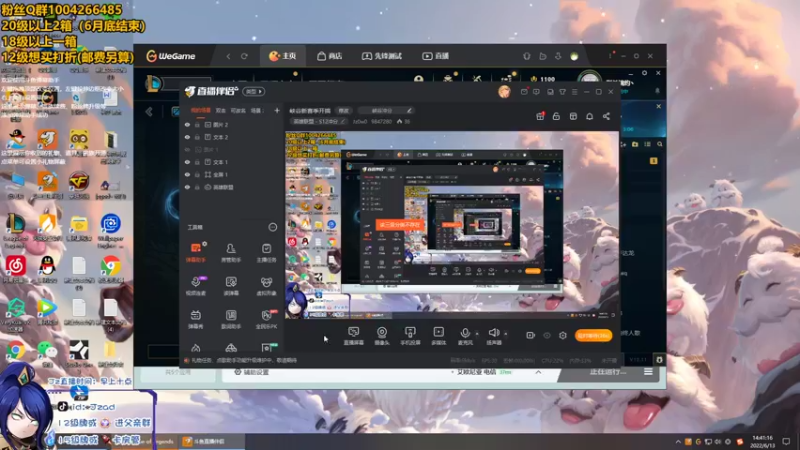The image size is (800, 450).
Task: Go back with WeGame back arrow
Action: click(228, 56)
